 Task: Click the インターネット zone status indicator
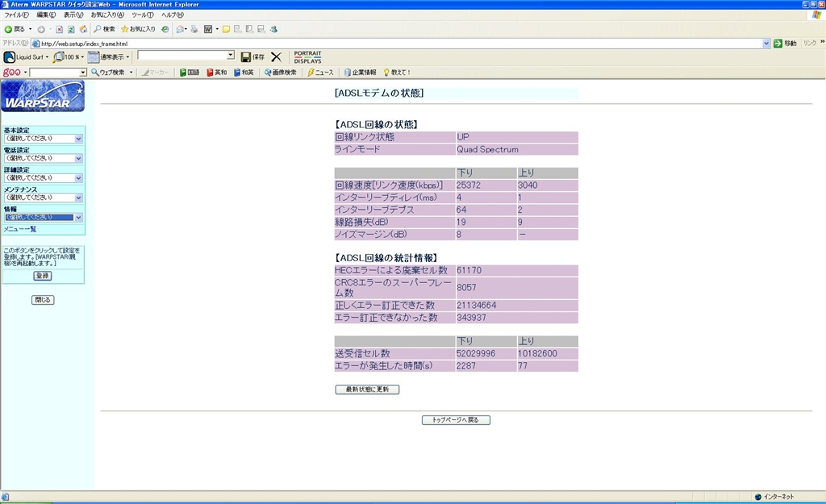coord(774,497)
